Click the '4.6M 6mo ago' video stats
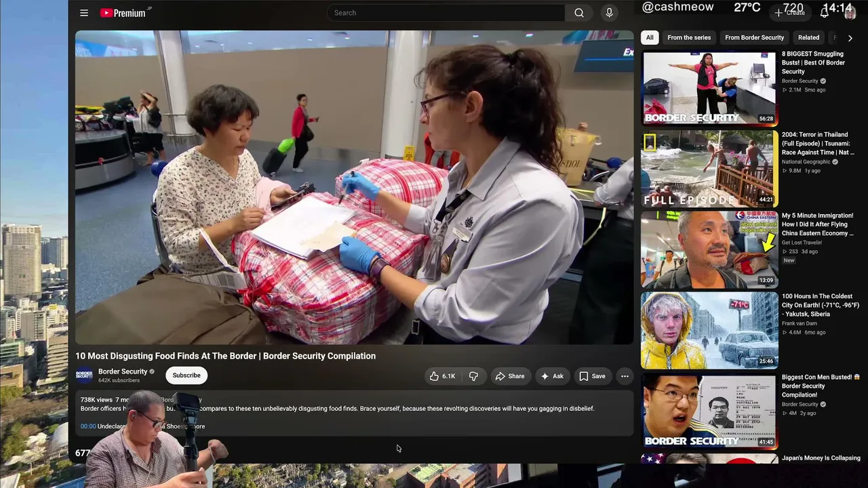Screen dimensions: 868x488 [x=804, y=332]
